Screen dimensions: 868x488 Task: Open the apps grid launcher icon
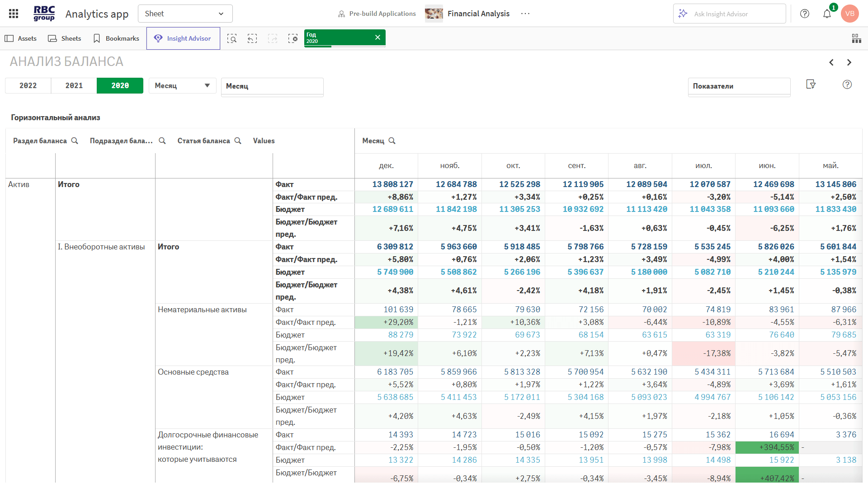(14, 14)
